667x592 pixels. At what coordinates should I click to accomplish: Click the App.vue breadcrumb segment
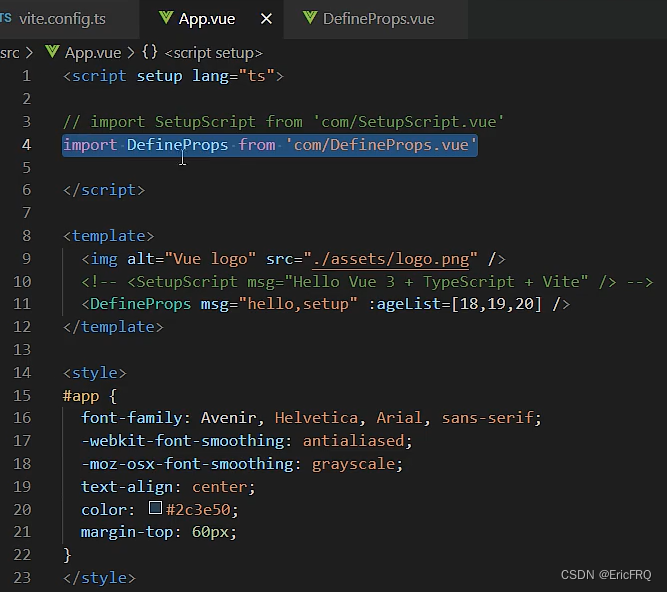coord(93,53)
